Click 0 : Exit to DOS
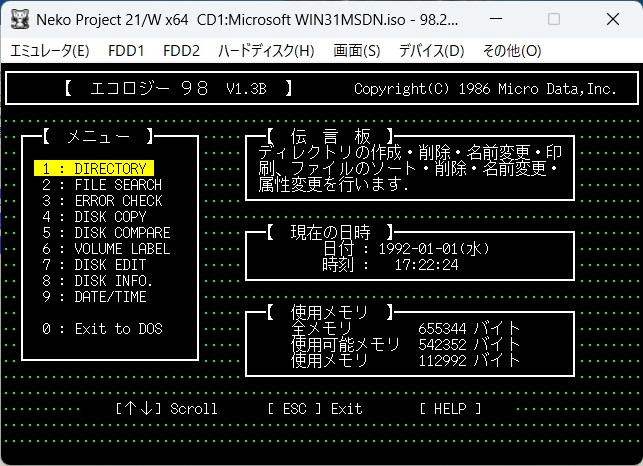Screen dimensions: 643x466 coord(101,329)
